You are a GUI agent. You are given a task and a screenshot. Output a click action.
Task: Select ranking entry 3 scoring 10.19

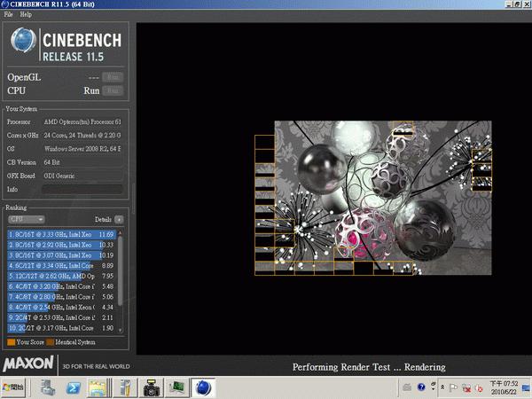61,255
